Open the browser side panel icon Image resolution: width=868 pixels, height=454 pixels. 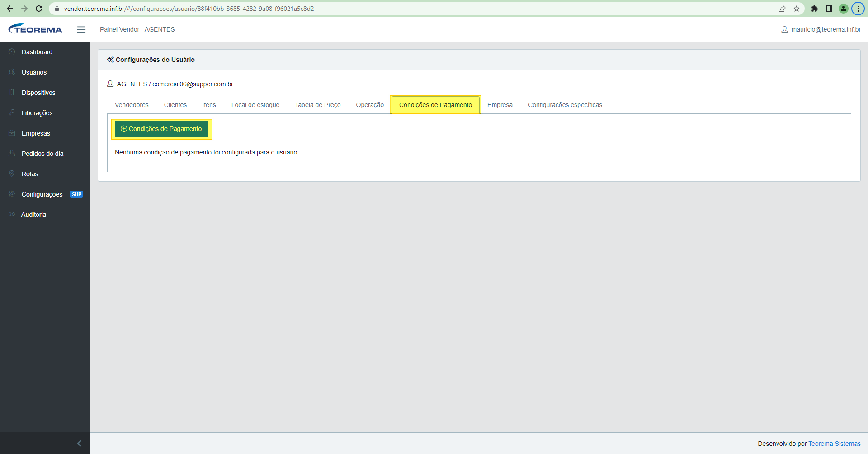point(829,9)
